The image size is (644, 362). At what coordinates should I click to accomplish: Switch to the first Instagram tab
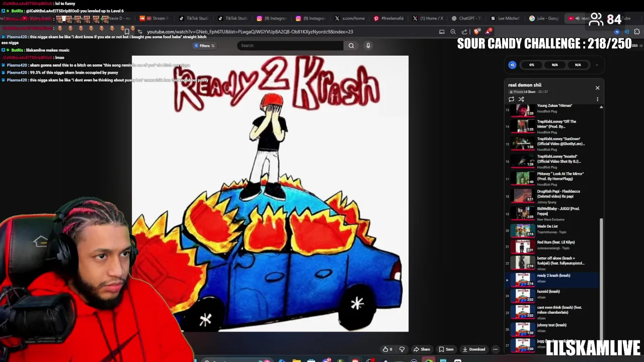click(x=271, y=19)
